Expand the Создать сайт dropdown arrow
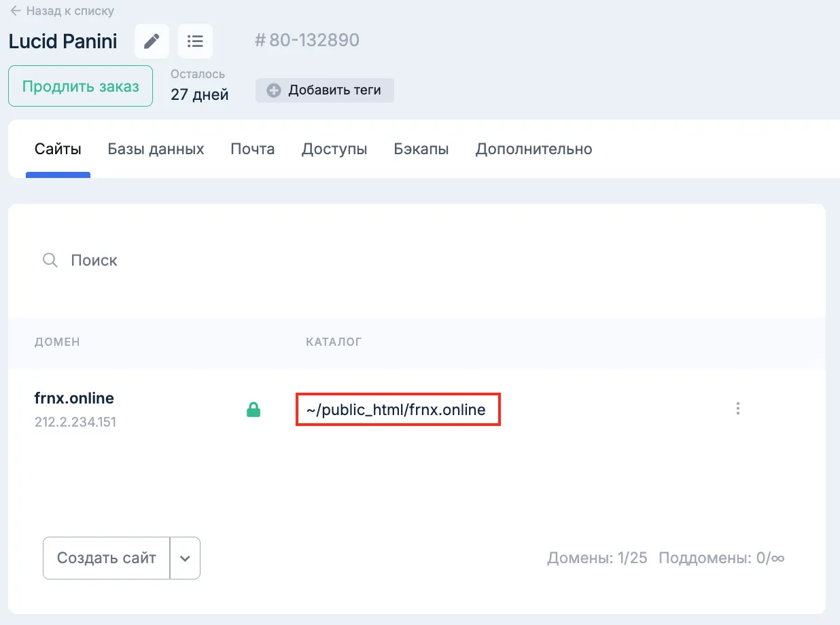The image size is (840, 625). [185, 558]
